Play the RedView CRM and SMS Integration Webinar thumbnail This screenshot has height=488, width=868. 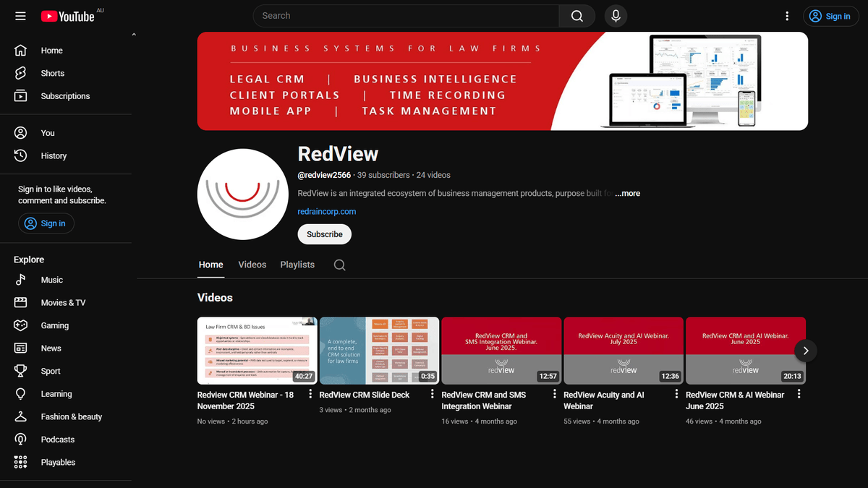(x=501, y=350)
